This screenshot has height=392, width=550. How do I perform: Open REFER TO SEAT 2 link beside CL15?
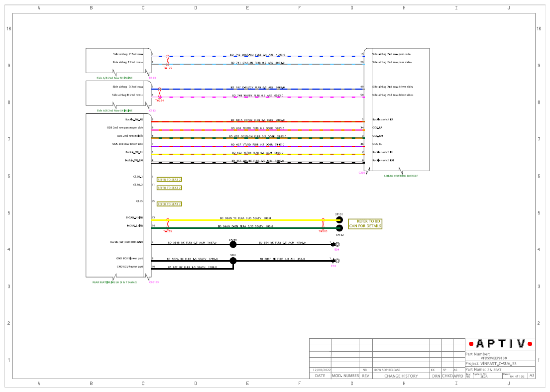click(169, 204)
